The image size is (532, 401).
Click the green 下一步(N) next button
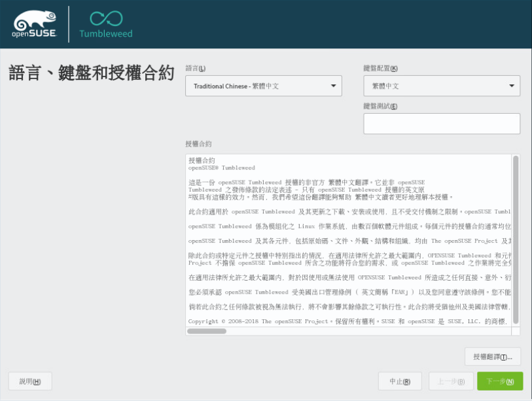tap(500, 381)
